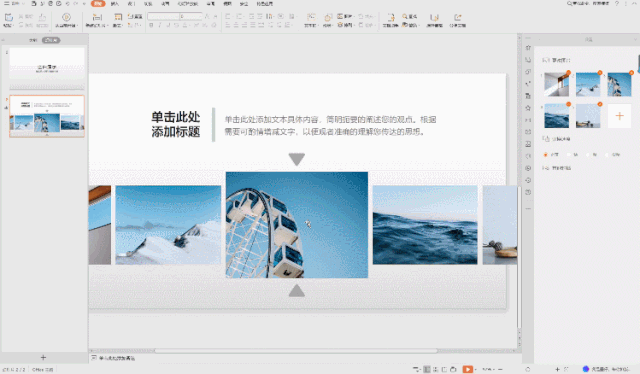Open the File menu dropdown arrow
640x374 pixels.
pyautogui.click(x=23, y=4)
